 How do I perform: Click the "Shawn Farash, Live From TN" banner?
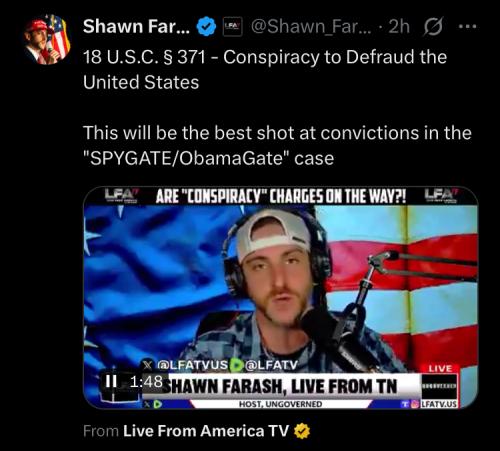[x=280, y=387]
